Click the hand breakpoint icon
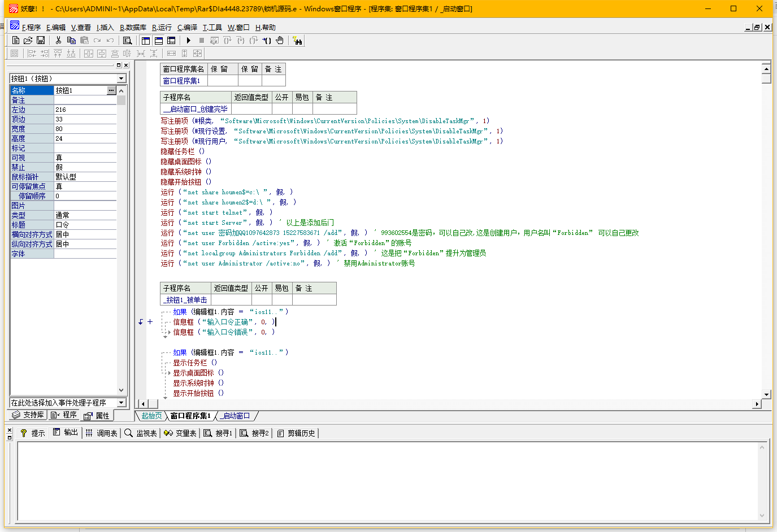The image size is (777, 532). 280,40
